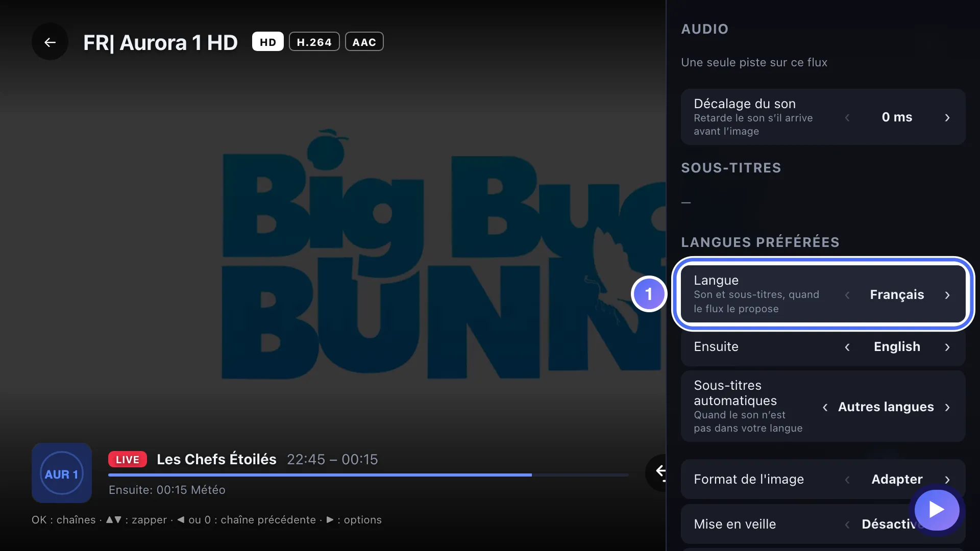Select next Langue option after Français
The height and width of the screenshot is (551, 980).
[x=947, y=295]
